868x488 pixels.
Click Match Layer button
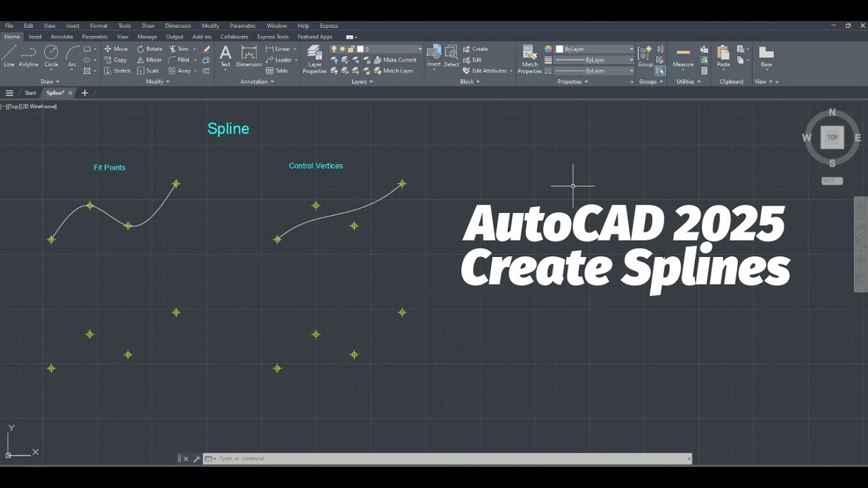[x=393, y=70]
